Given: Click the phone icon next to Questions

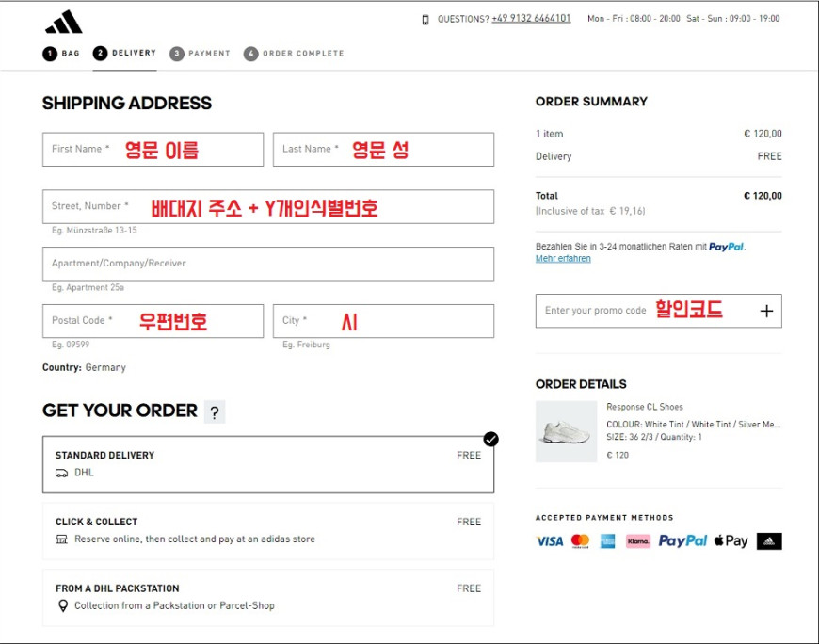Looking at the screenshot, I should pyautogui.click(x=426, y=20).
